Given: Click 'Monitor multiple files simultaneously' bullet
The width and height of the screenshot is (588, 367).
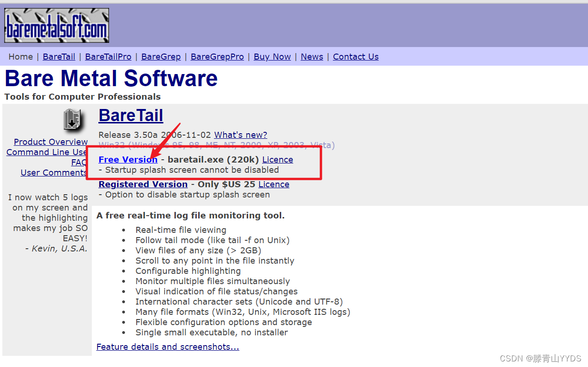Looking at the screenshot, I should tap(213, 281).
